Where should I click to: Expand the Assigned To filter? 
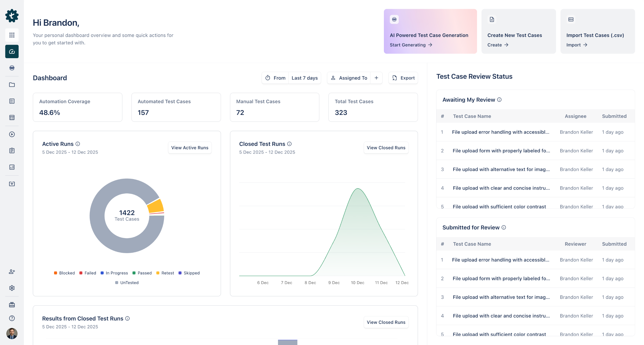(349, 78)
